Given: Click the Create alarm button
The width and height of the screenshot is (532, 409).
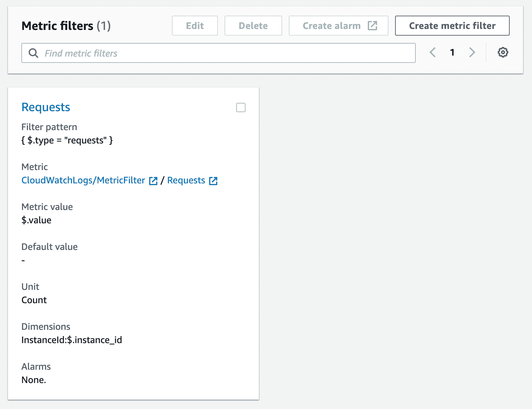Looking at the screenshot, I should pos(338,26).
